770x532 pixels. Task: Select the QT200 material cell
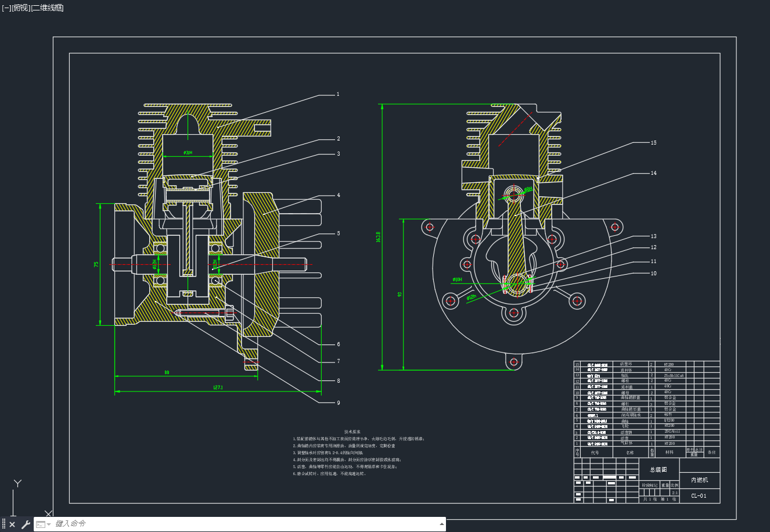[670, 420]
